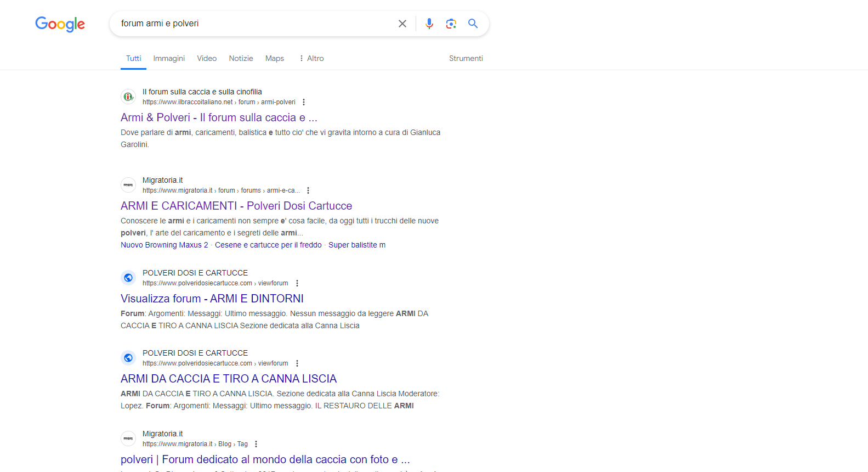This screenshot has width=868, height=472.
Task: Switch to the Notizie tab
Action: coord(241,58)
